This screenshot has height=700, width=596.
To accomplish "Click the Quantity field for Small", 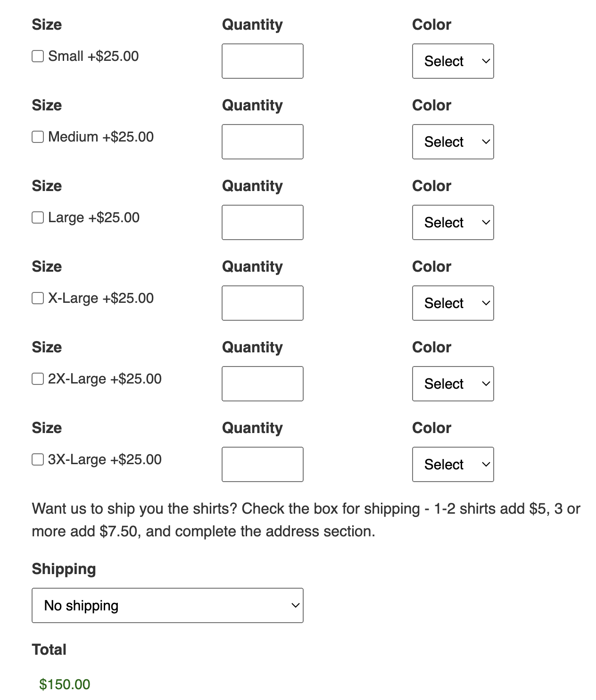I will pyautogui.click(x=262, y=61).
